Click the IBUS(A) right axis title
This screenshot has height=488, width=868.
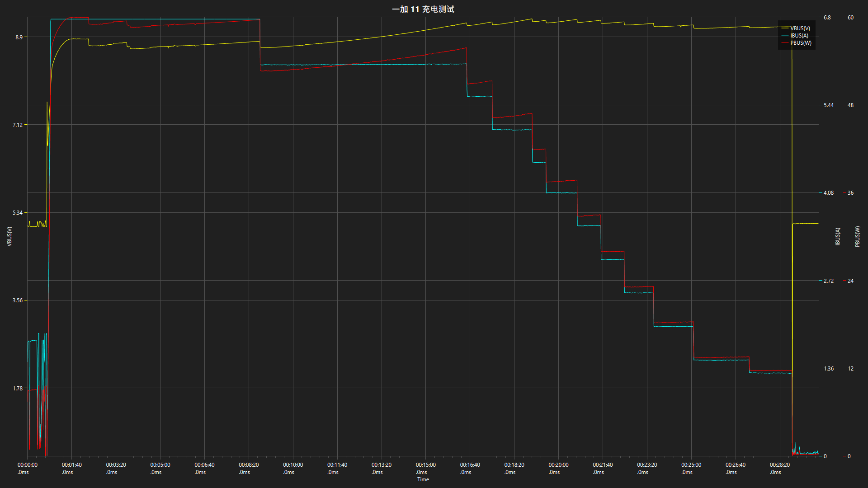point(838,236)
